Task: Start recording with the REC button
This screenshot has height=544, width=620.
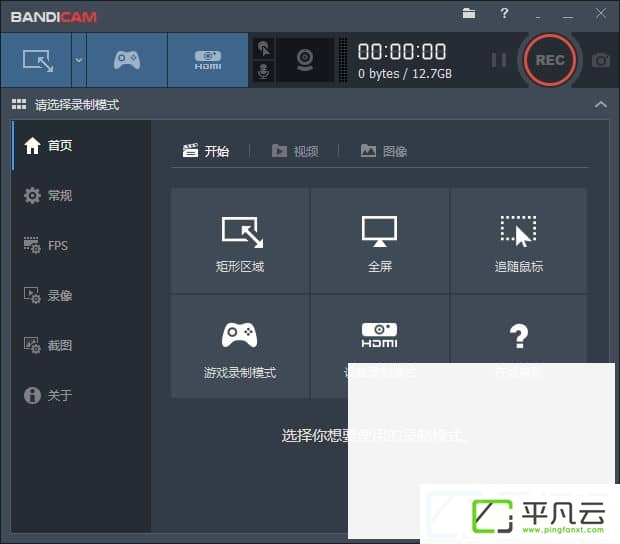Action: [x=550, y=60]
